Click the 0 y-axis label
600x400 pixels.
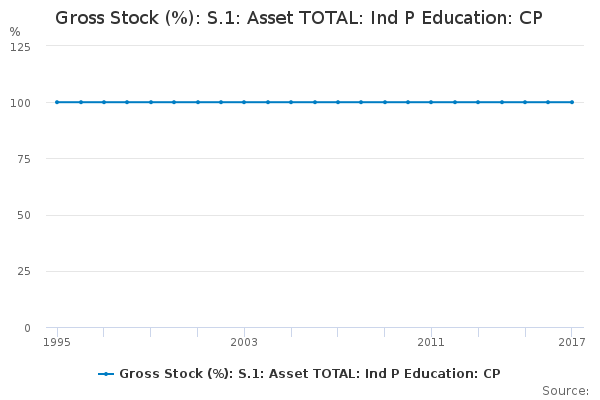coord(27,327)
